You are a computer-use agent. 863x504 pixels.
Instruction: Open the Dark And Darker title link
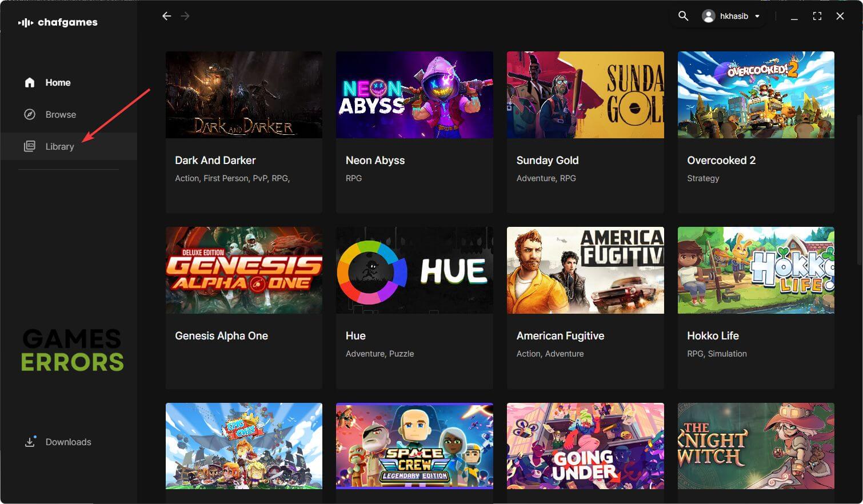pyautogui.click(x=215, y=161)
